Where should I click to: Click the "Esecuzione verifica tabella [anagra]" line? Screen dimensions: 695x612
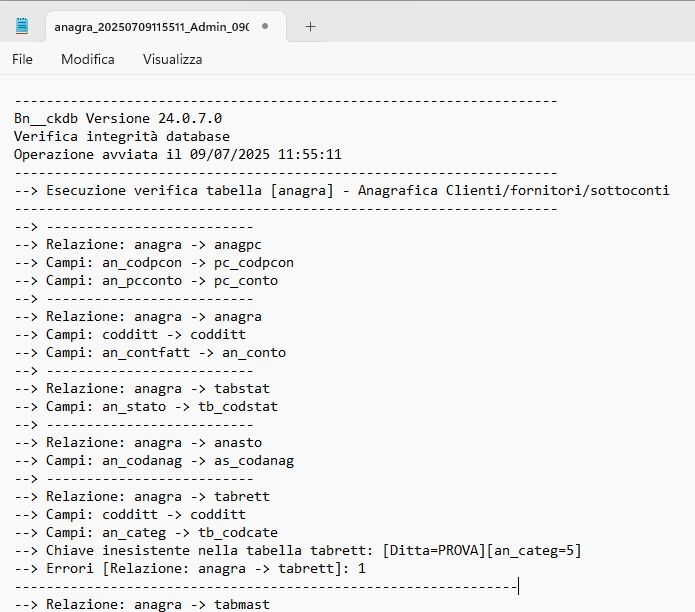(342, 191)
